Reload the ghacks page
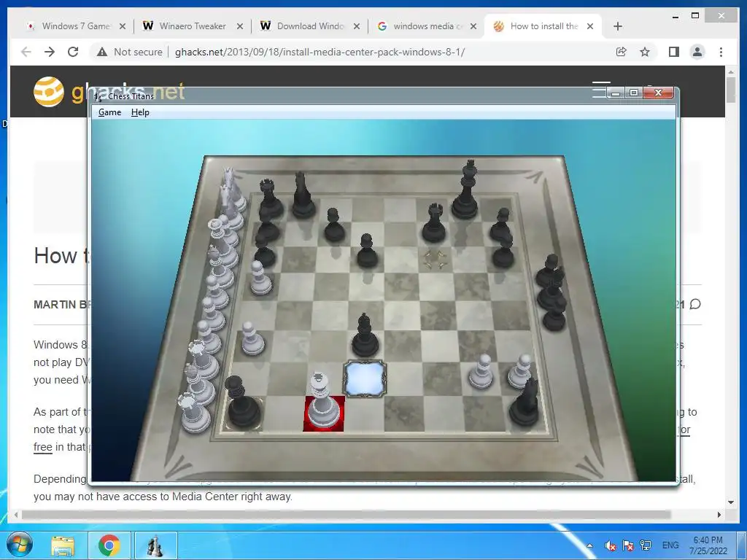The image size is (747, 560). tap(73, 52)
